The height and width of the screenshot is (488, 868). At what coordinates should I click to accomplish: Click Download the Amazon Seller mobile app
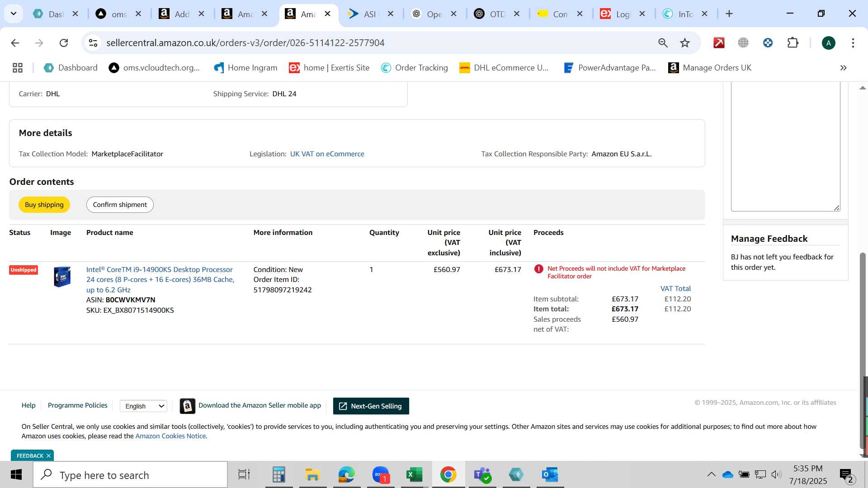tap(259, 405)
